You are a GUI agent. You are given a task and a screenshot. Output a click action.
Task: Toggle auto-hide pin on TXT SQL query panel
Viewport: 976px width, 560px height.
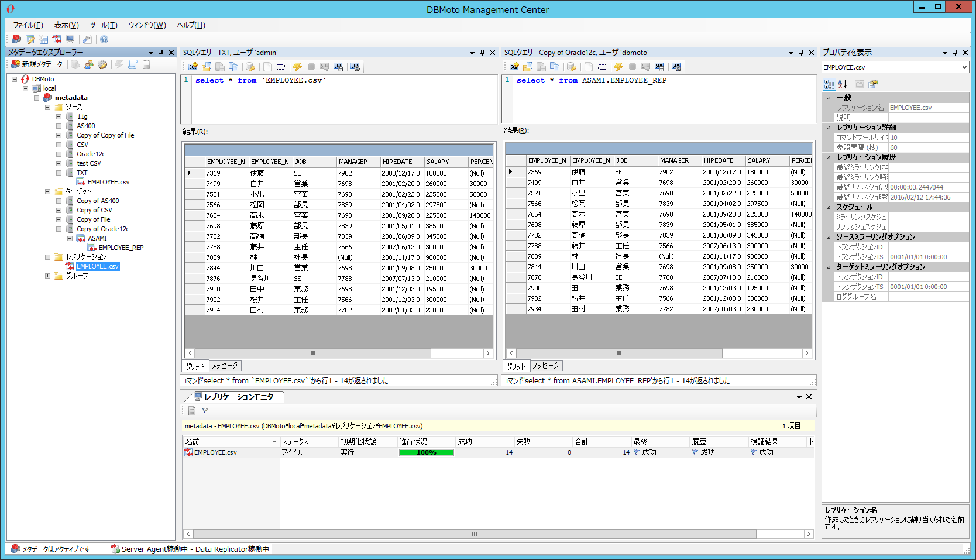482,53
